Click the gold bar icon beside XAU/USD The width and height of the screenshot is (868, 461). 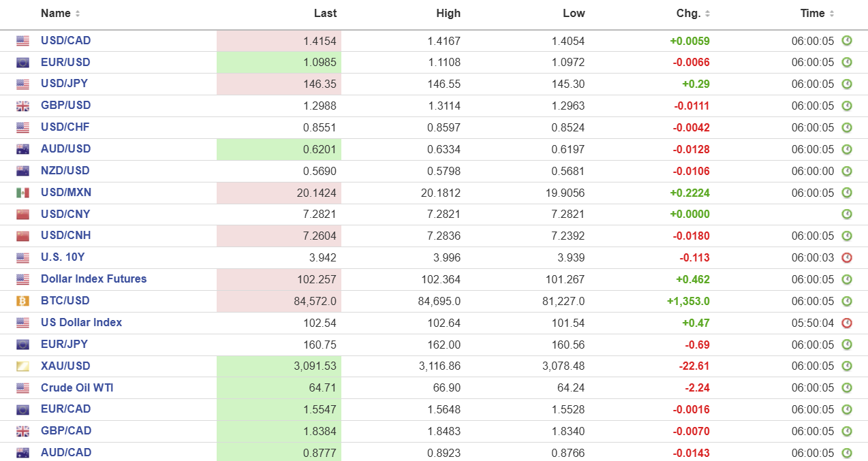(x=23, y=366)
